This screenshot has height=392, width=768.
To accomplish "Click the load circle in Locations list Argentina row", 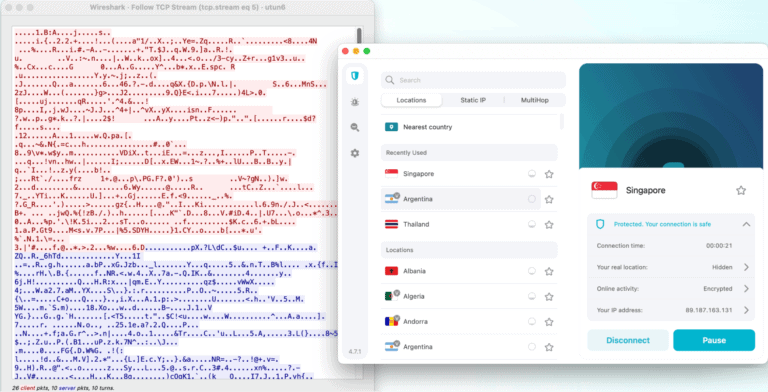I will point(531,346).
